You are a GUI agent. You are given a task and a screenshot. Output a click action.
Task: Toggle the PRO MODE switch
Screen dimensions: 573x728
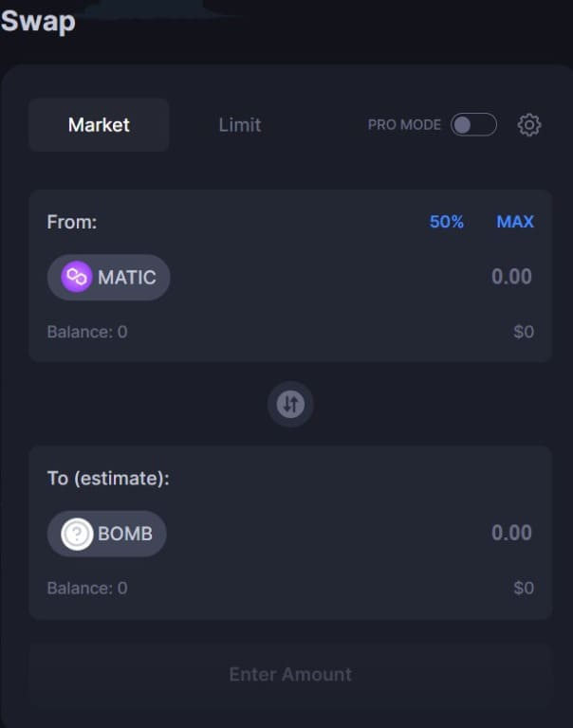[x=473, y=124]
